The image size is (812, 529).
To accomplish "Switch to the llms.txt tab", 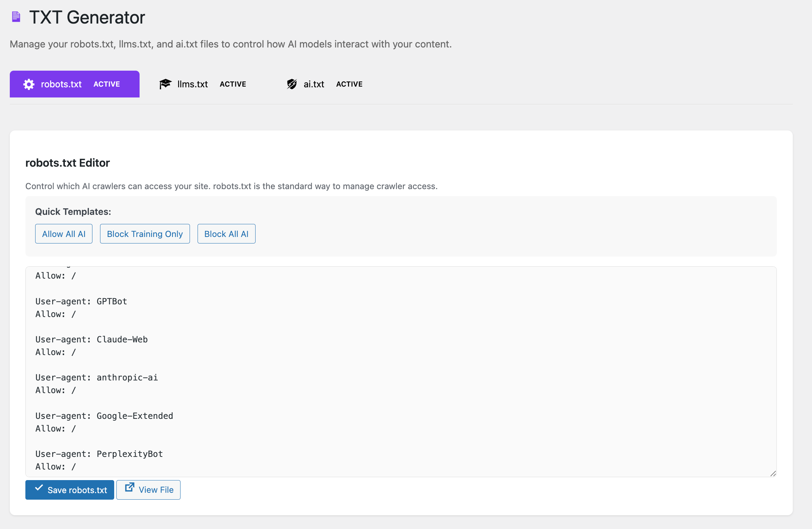I will click(192, 84).
